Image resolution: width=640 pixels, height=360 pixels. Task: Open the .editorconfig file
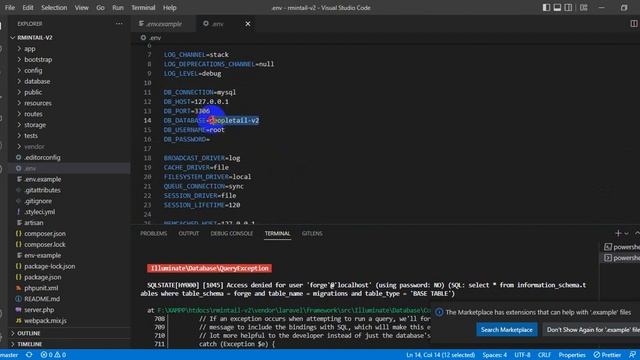pos(42,157)
